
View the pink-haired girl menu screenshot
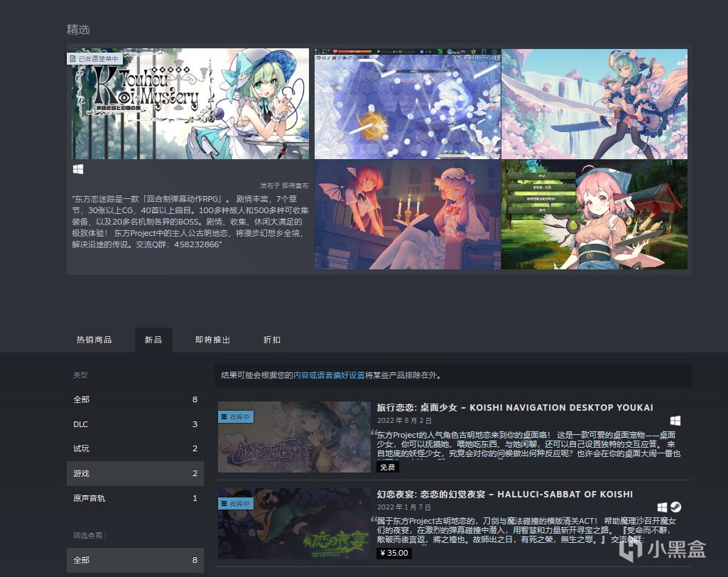tap(594, 215)
